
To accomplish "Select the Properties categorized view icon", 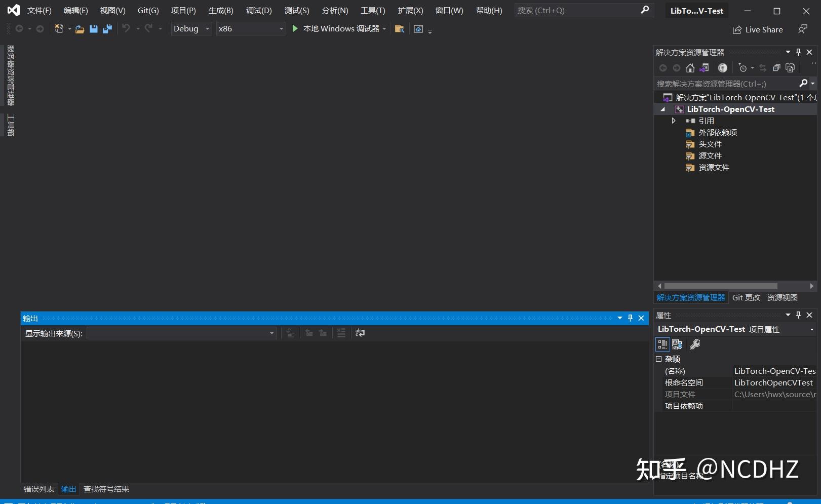I will coord(662,344).
